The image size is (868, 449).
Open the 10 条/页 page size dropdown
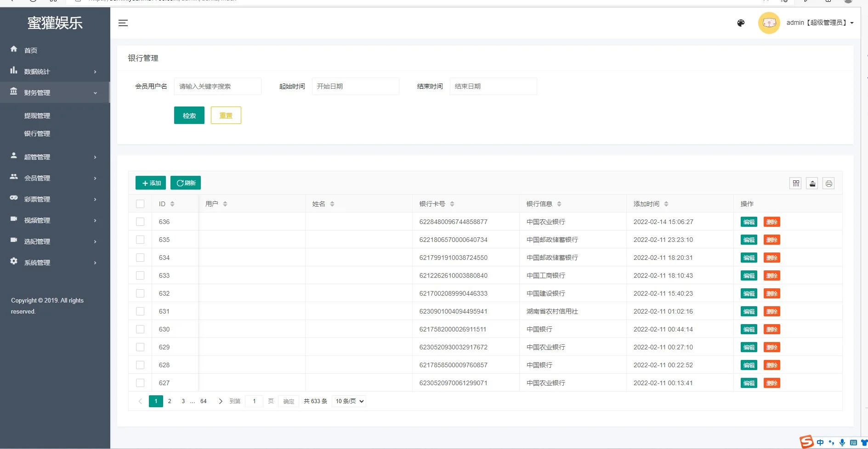pyautogui.click(x=349, y=401)
